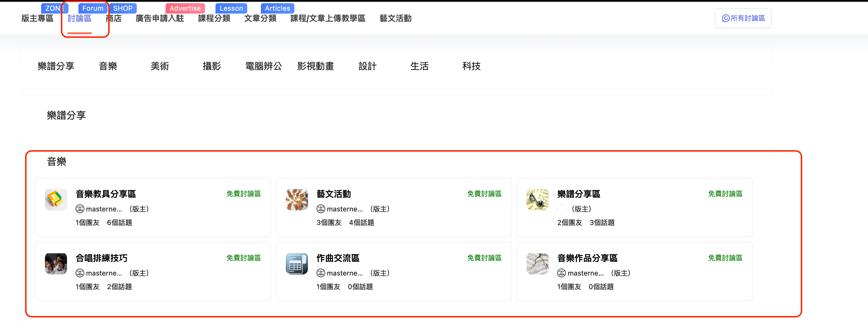The width and height of the screenshot is (868, 331).
Task: Select the 商店 navigation tab
Action: pyautogui.click(x=114, y=18)
